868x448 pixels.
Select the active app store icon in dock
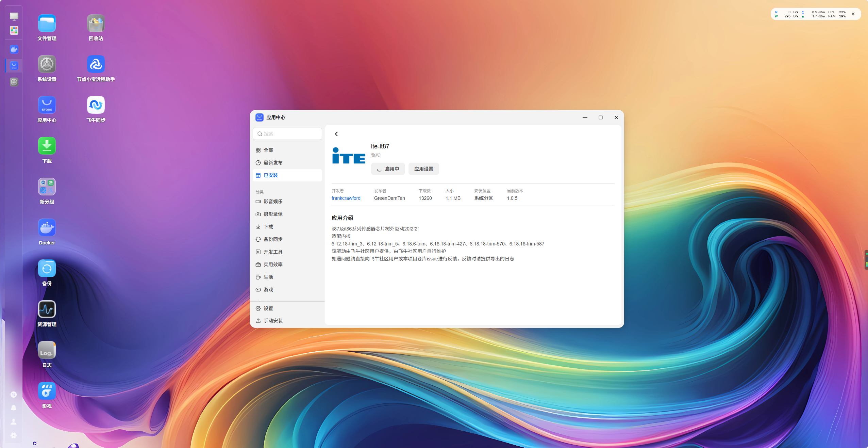[14, 65]
